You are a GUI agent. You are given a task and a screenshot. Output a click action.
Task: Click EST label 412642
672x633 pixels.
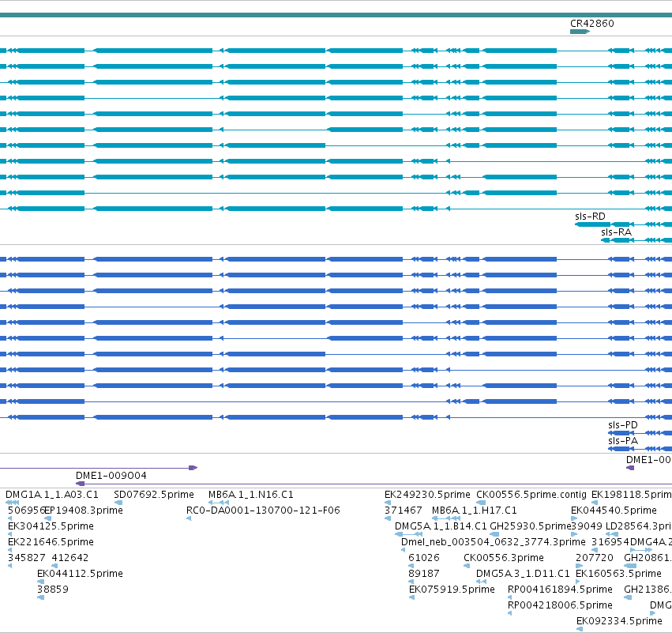coord(69,558)
